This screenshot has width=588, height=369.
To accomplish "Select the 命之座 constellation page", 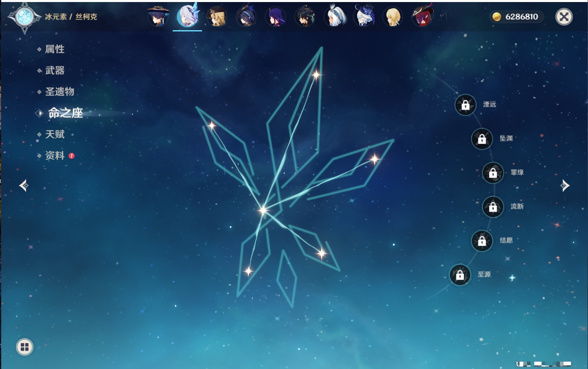I will [x=65, y=113].
